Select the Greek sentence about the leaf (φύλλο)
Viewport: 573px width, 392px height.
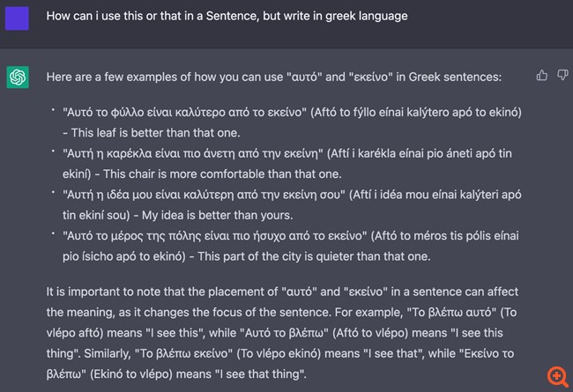[x=184, y=112]
